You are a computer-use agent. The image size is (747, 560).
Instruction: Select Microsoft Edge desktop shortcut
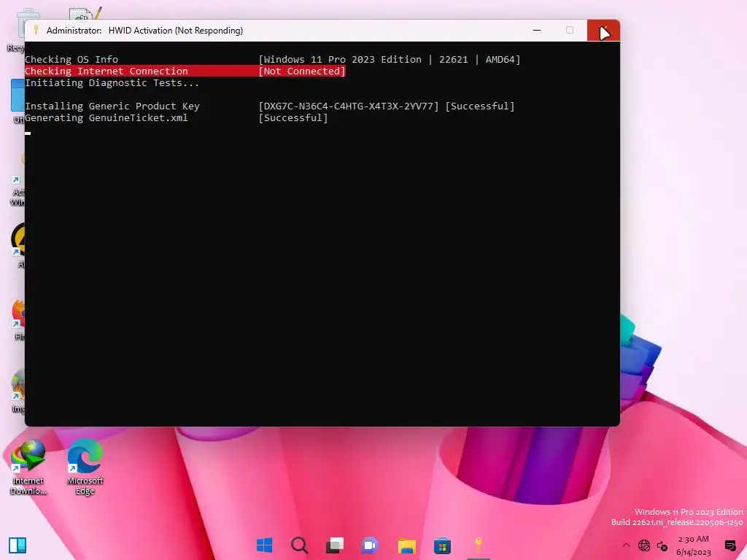(x=85, y=467)
